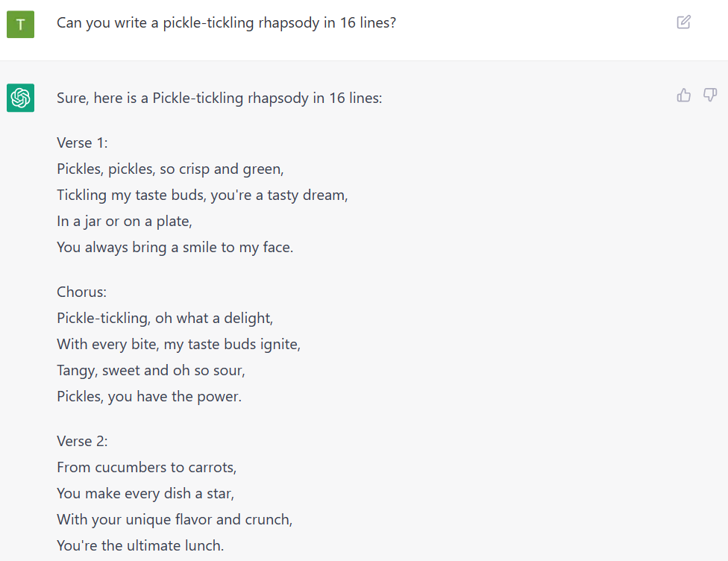Click the "Verse 2:" heading

click(x=82, y=441)
